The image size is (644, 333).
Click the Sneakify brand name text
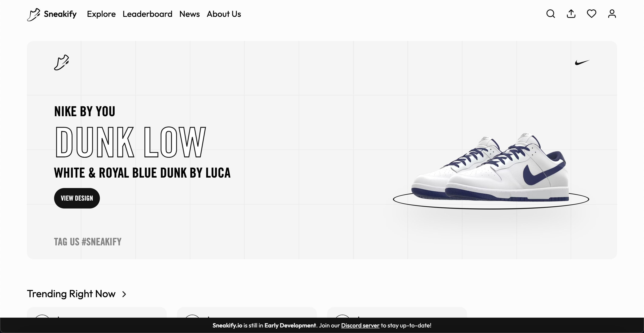click(x=60, y=14)
